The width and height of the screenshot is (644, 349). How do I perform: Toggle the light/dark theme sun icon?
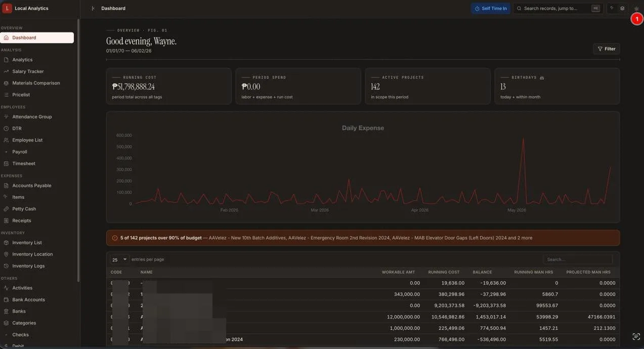636,9
